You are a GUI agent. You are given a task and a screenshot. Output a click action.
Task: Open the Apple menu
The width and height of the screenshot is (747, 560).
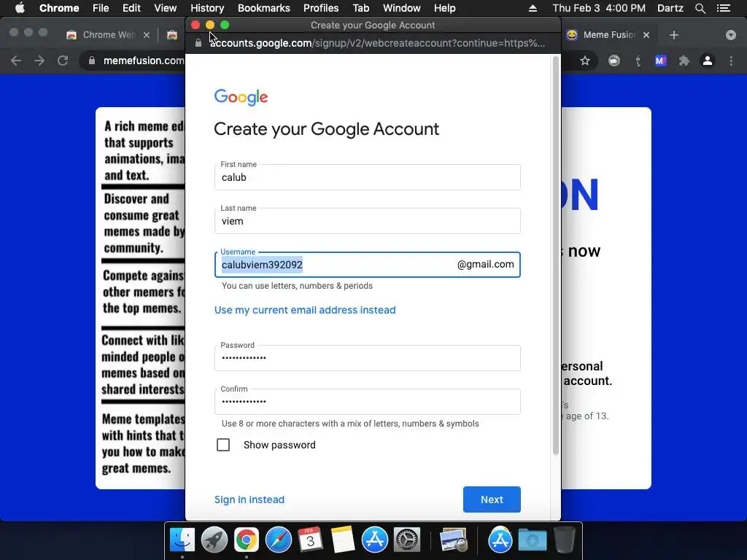(20, 8)
